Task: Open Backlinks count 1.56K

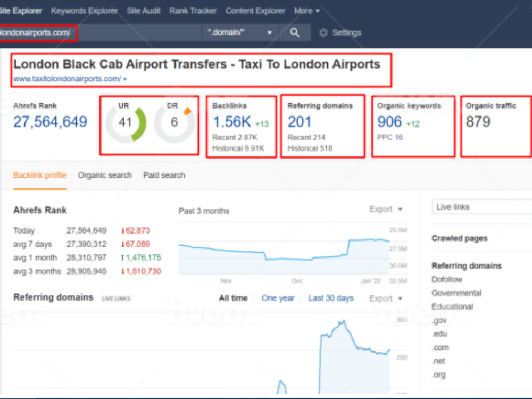Action: tap(232, 122)
